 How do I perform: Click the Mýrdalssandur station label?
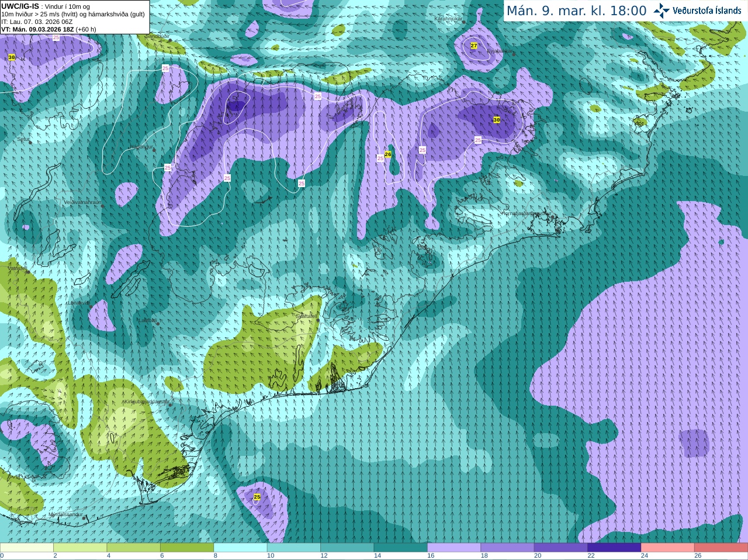[x=65, y=515]
